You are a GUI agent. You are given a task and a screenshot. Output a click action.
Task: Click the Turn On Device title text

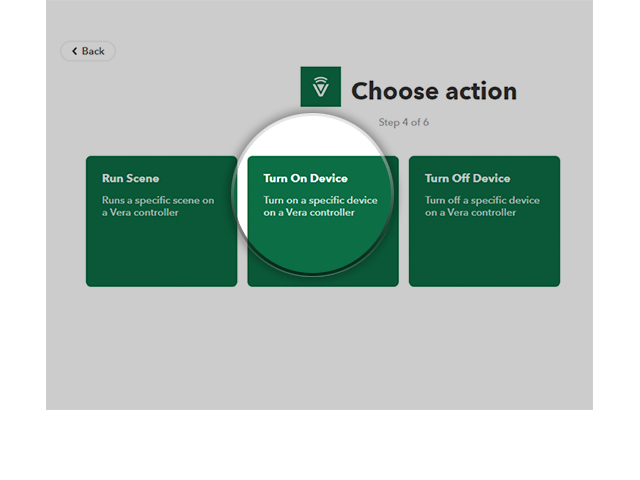[x=305, y=179]
